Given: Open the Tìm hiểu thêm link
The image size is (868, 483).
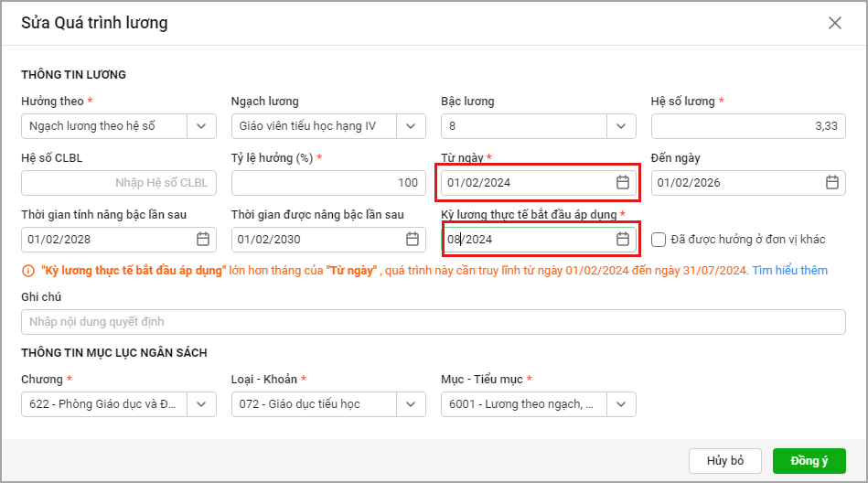Looking at the screenshot, I should (789, 271).
